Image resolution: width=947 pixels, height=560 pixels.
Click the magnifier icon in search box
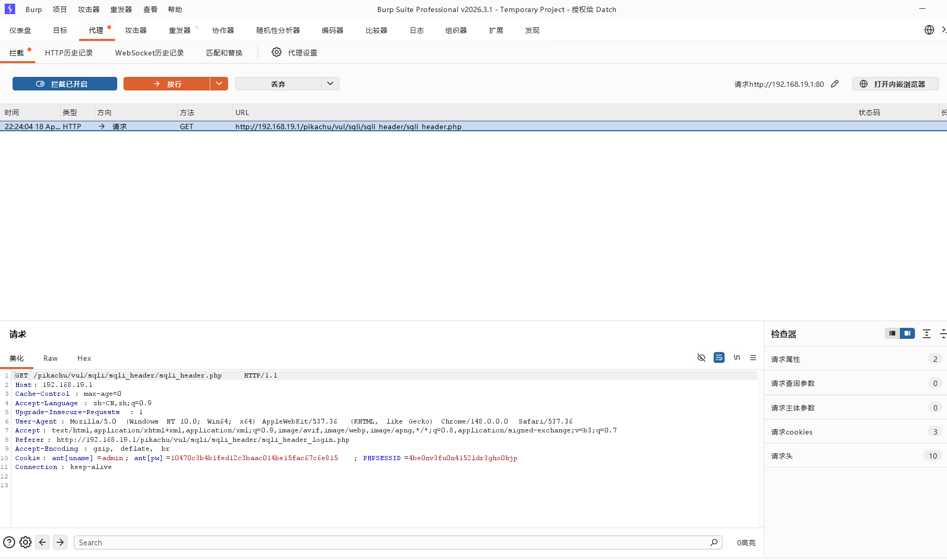(x=714, y=542)
